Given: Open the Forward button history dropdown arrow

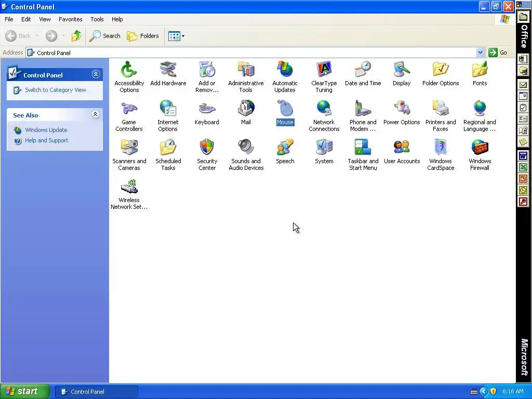Looking at the screenshot, I should click(64, 36).
